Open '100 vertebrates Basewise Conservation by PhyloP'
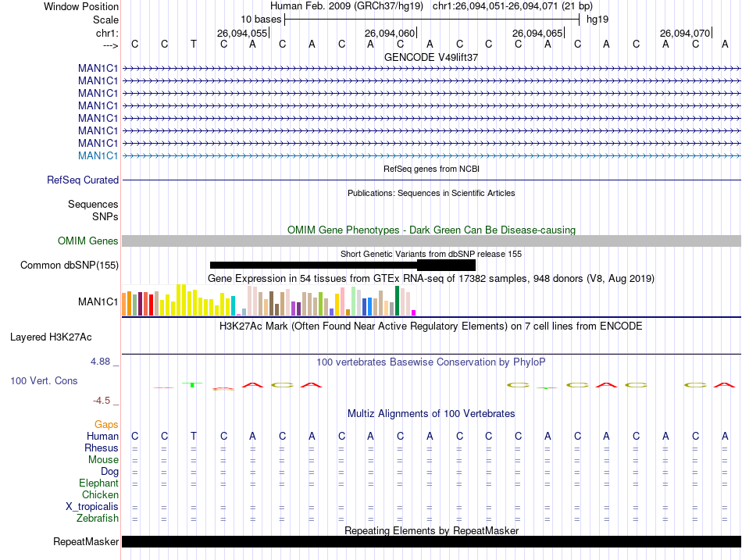 [431, 362]
